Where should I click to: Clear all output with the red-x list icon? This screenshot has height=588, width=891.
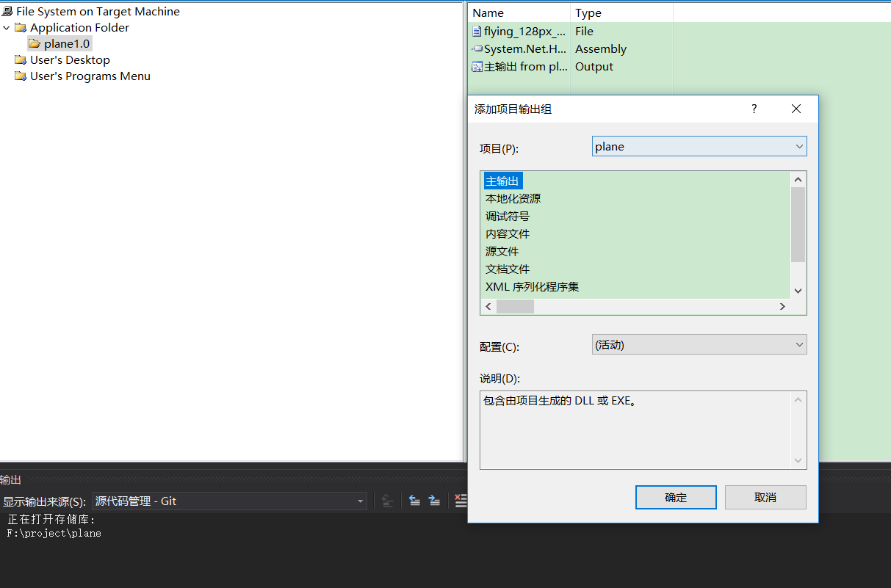coord(461,501)
